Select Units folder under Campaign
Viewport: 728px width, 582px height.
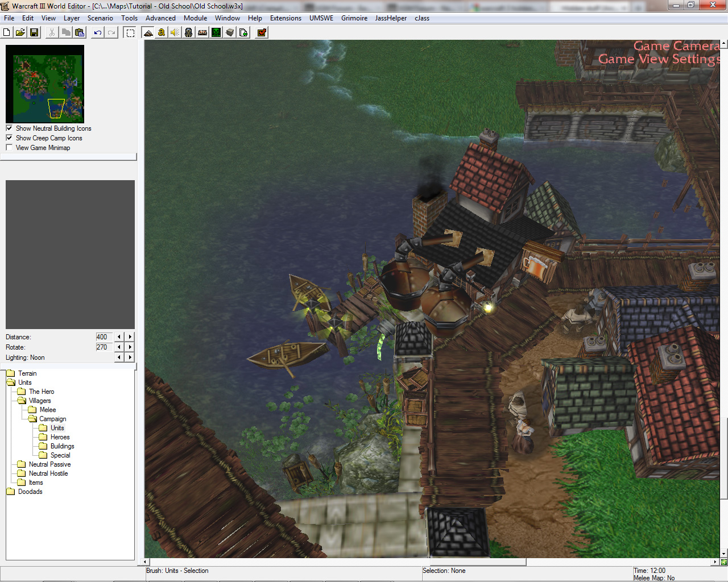tap(57, 428)
